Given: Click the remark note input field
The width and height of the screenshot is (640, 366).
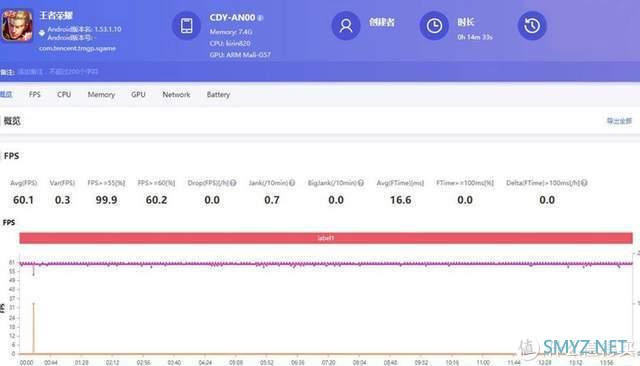Looking at the screenshot, I should 58,72.
